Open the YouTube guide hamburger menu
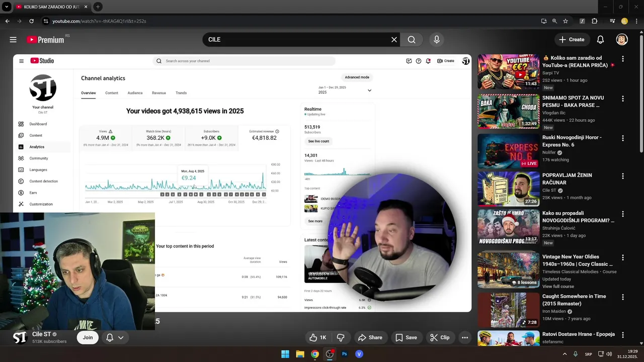This screenshot has width=644, height=362. click(x=13, y=39)
